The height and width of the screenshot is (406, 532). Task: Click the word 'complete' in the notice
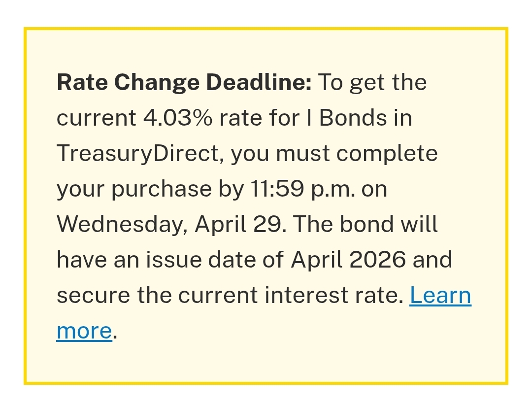[387, 153]
